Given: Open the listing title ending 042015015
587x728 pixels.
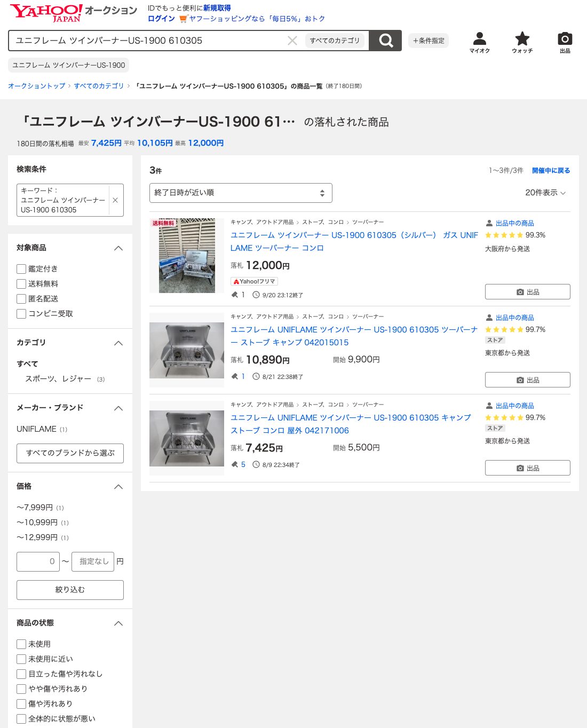Looking at the screenshot, I should [354, 336].
